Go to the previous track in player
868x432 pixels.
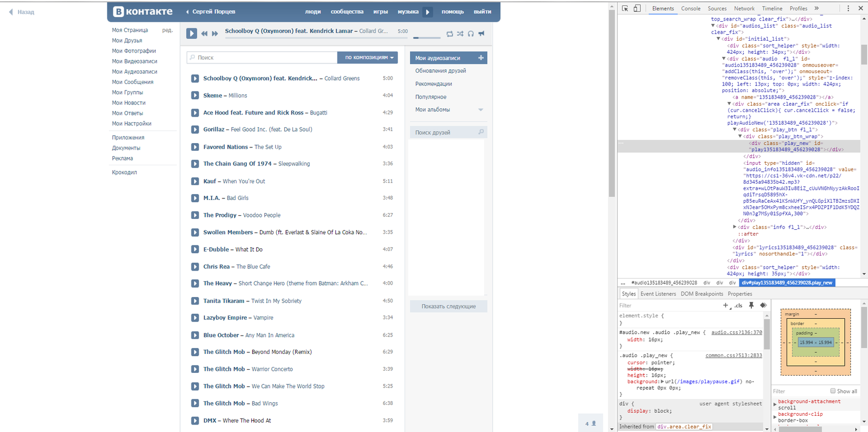click(205, 34)
